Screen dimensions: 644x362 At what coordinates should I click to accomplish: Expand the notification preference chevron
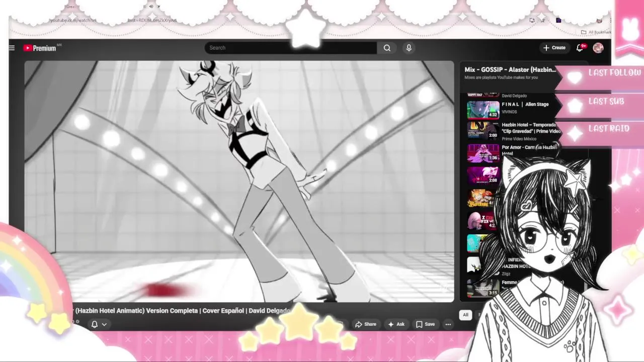104,324
